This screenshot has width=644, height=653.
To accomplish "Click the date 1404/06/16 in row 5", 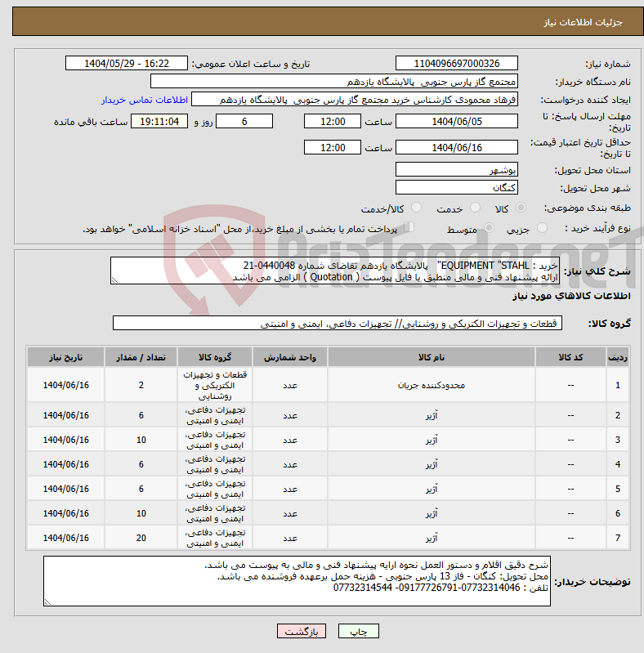I will [66, 489].
